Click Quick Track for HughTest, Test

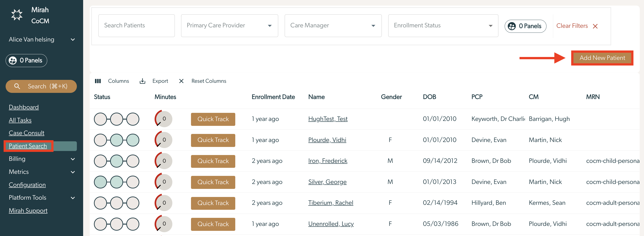pos(213,119)
